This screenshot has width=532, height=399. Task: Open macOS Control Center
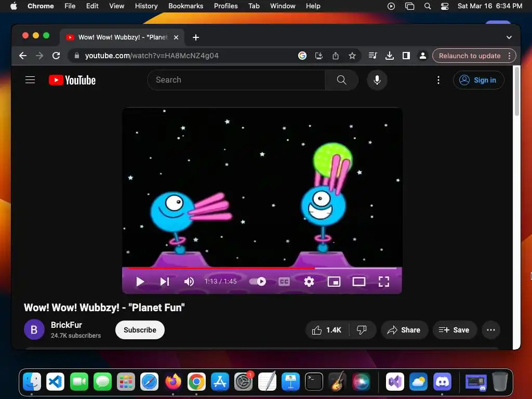pos(445,6)
